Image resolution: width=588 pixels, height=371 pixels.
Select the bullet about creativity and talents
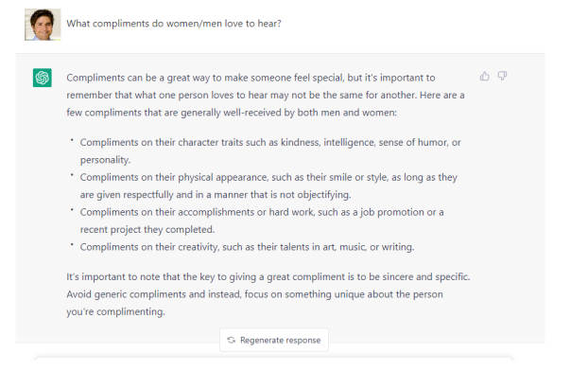pyautogui.click(x=247, y=247)
